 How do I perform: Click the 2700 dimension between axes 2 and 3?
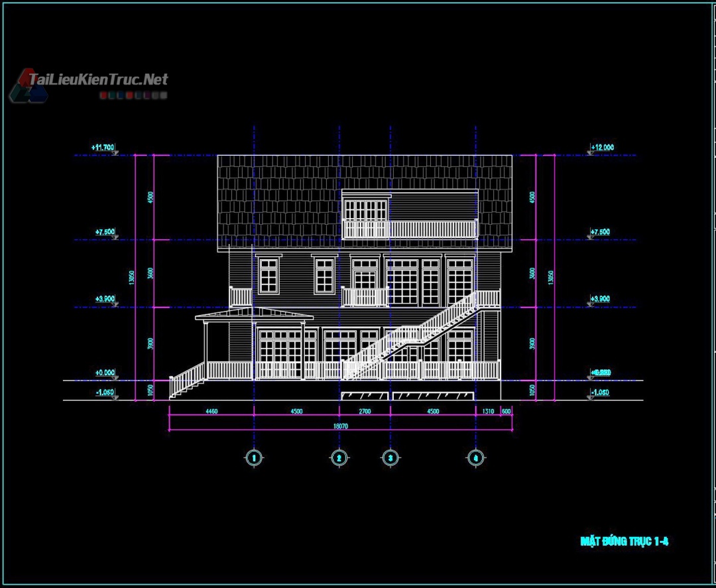tap(364, 411)
